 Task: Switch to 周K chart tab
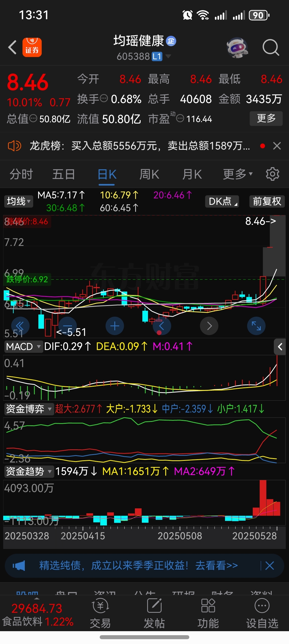tap(149, 174)
